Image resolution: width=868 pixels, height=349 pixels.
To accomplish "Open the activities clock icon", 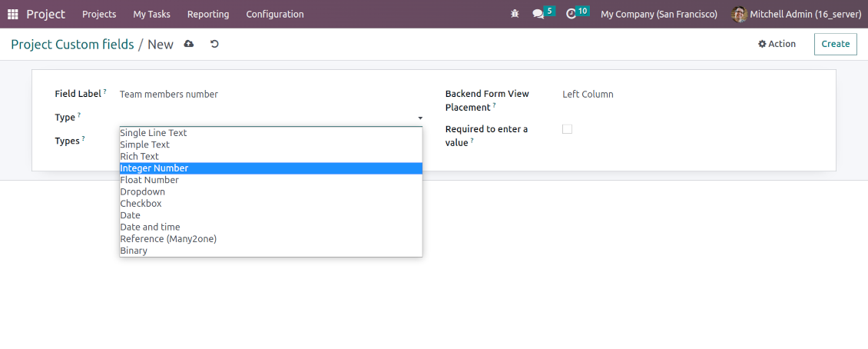I will pos(571,14).
